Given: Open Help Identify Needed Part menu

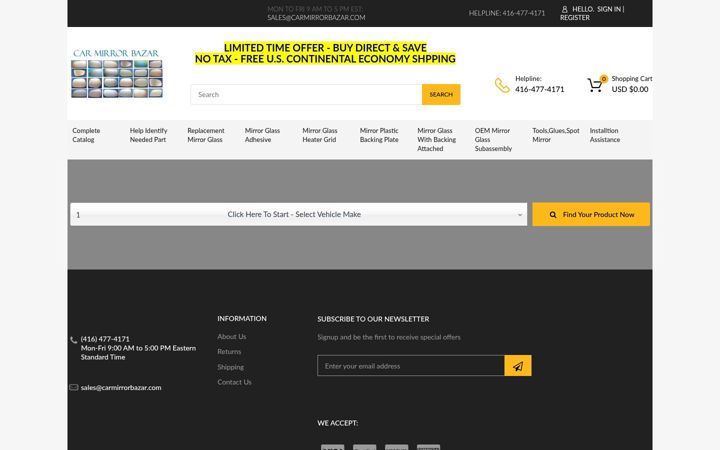Looking at the screenshot, I should pos(148,135).
